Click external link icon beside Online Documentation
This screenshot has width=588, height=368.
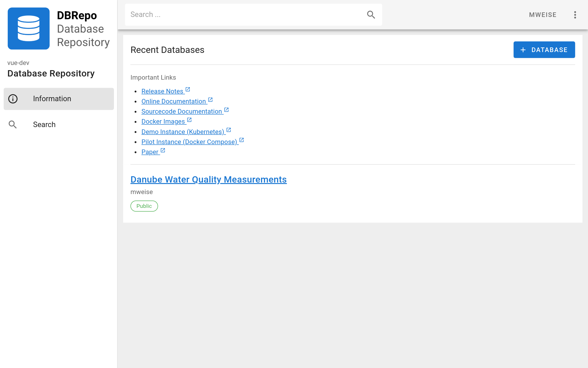(210, 99)
